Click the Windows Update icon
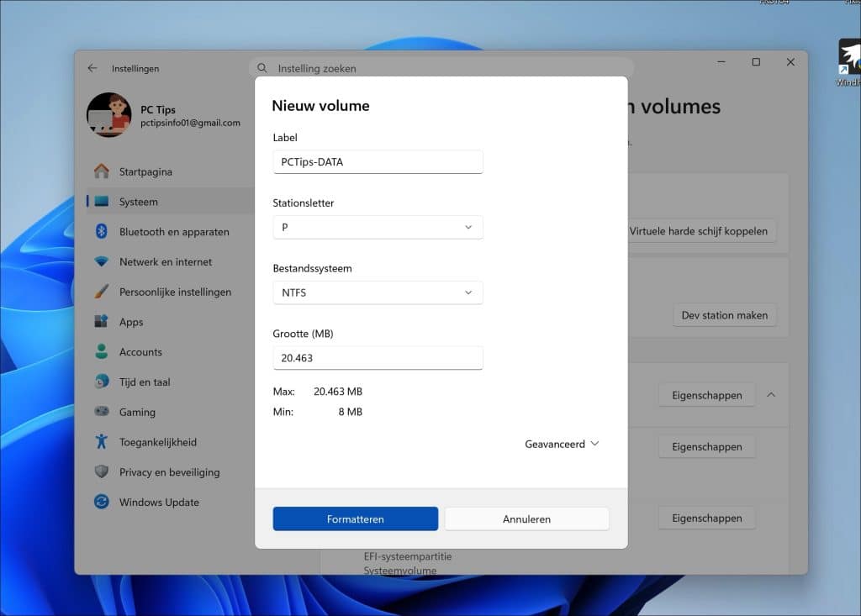Screen dimensions: 861x616 102,502
